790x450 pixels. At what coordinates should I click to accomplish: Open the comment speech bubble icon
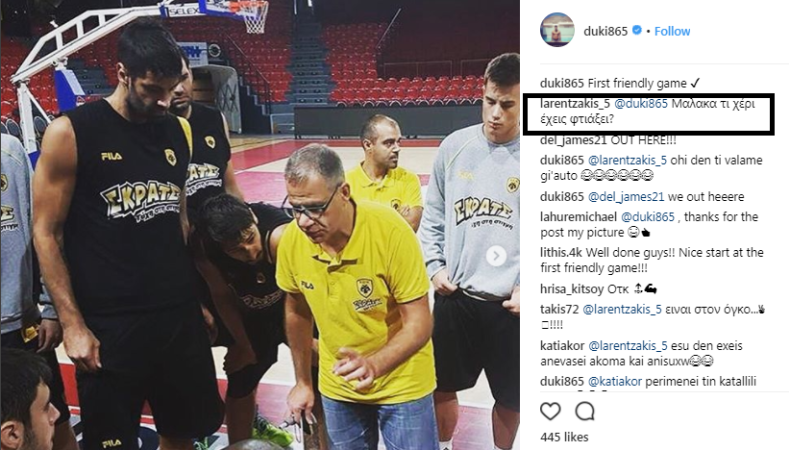click(585, 411)
